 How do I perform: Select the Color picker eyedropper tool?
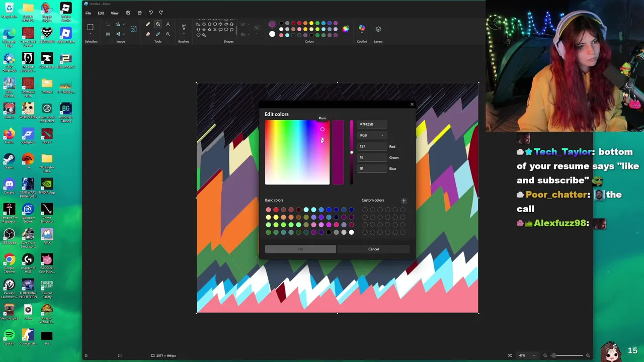158,34
